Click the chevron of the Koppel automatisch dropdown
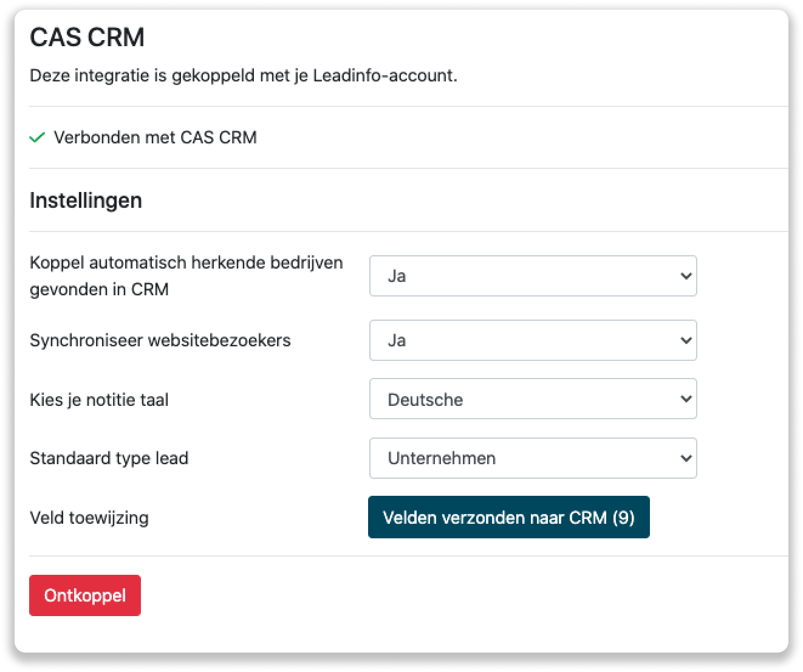This screenshot has width=803, height=672. [x=685, y=276]
